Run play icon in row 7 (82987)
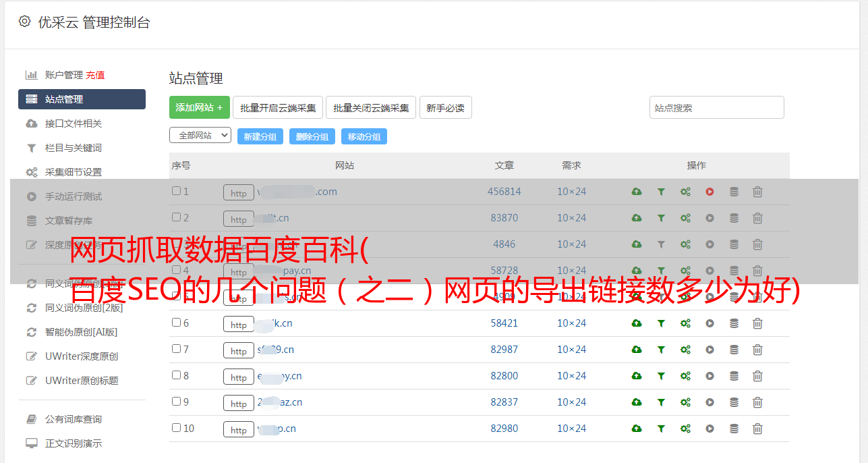 [710, 350]
